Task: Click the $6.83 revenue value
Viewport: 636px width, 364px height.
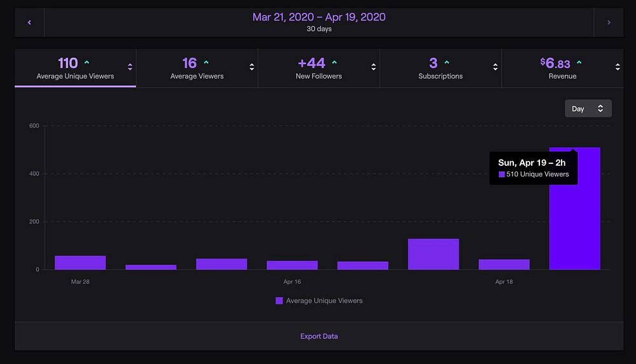Action: tap(555, 63)
